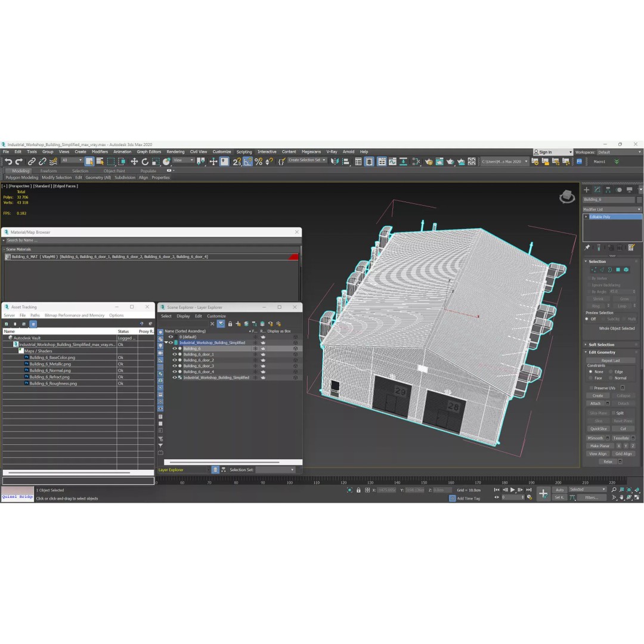
Task: Open the Graph Editors menu
Action: [148, 152]
